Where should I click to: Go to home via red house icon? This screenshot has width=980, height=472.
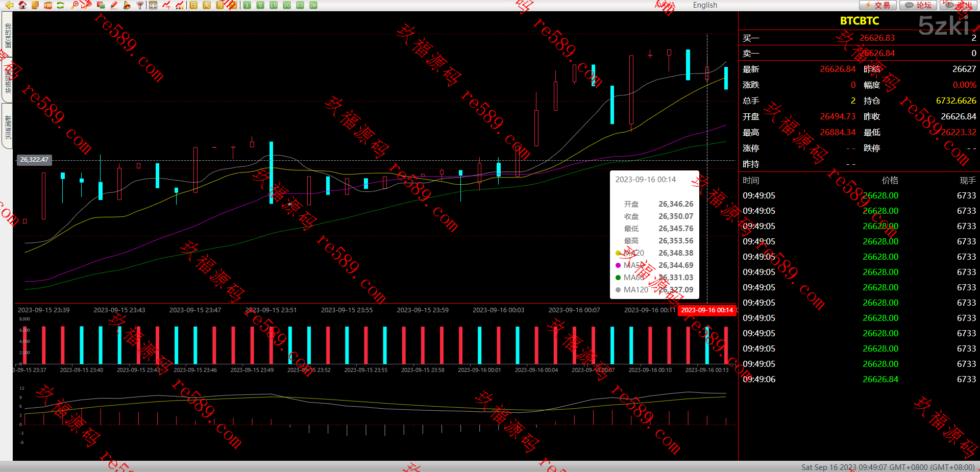[x=22, y=5]
